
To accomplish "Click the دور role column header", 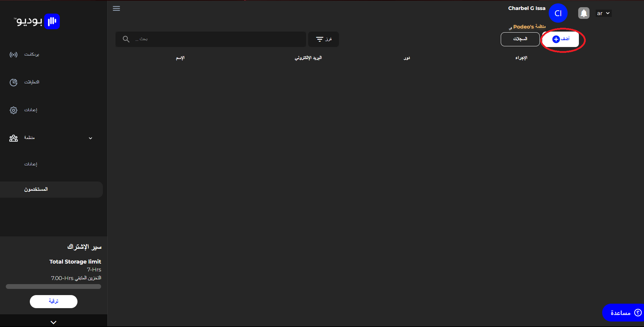I will tap(407, 58).
